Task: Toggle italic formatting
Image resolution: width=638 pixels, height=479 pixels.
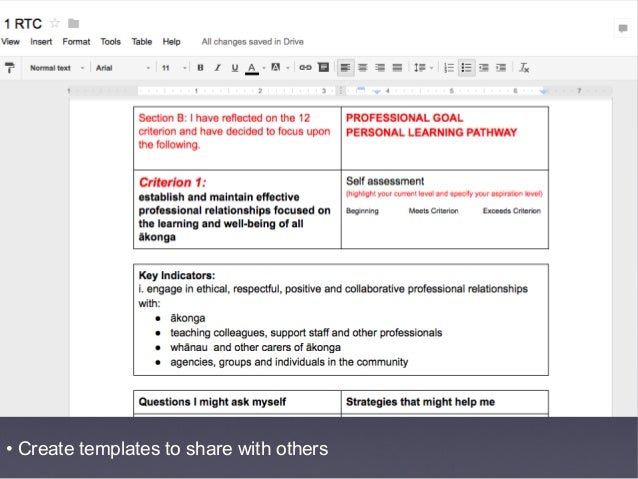Action: pyautogui.click(x=218, y=68)
